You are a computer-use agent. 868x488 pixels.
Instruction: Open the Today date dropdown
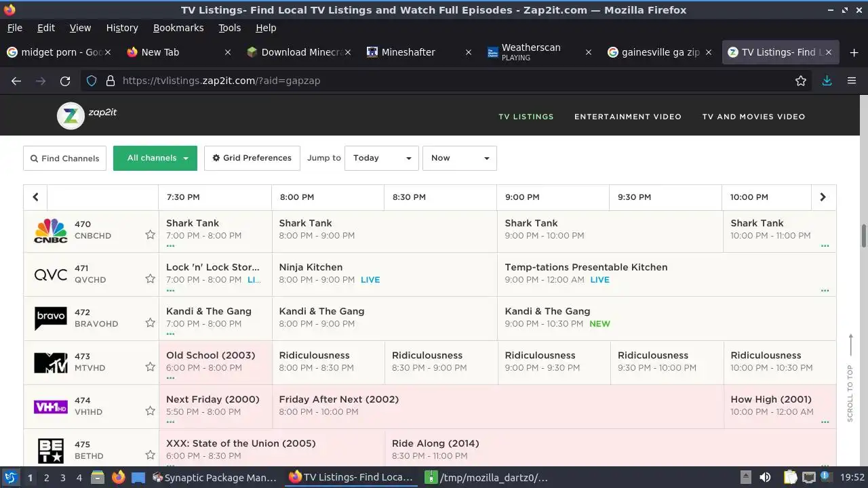pyautogui.click(x=382, y=158)
